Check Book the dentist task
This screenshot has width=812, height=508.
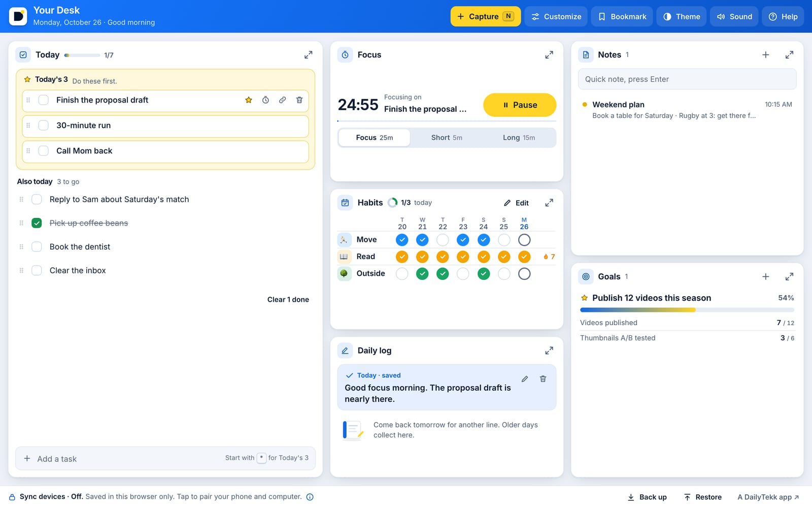37,247
